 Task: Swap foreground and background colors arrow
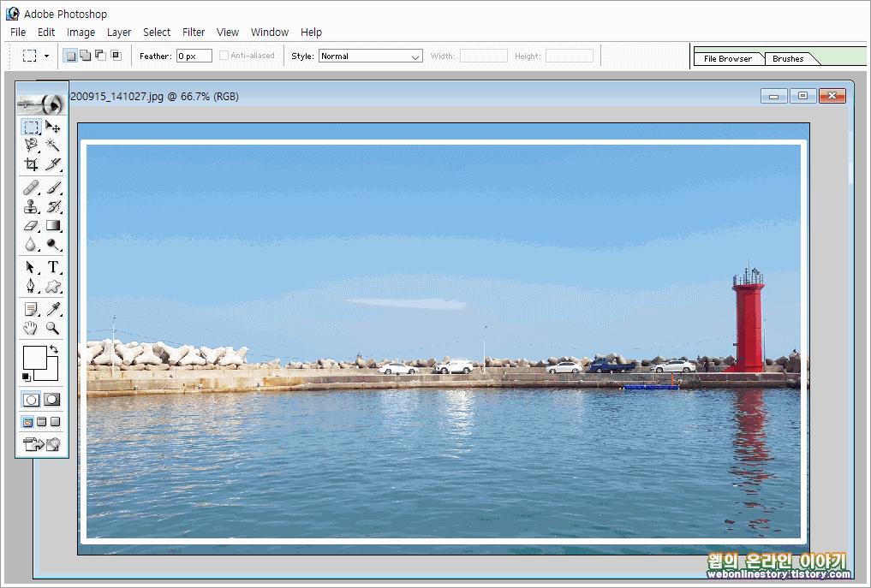[x=54, y=349]
